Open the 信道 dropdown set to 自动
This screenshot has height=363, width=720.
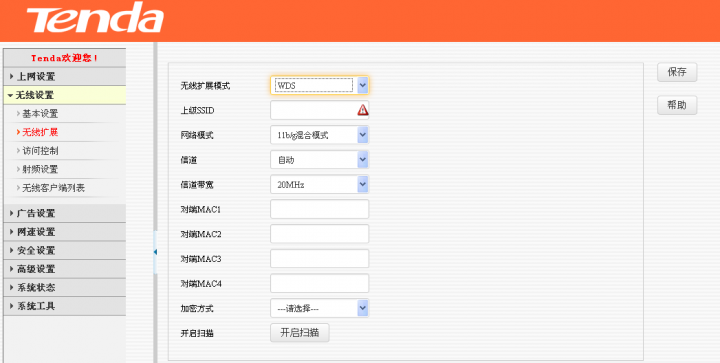[320, 160]
